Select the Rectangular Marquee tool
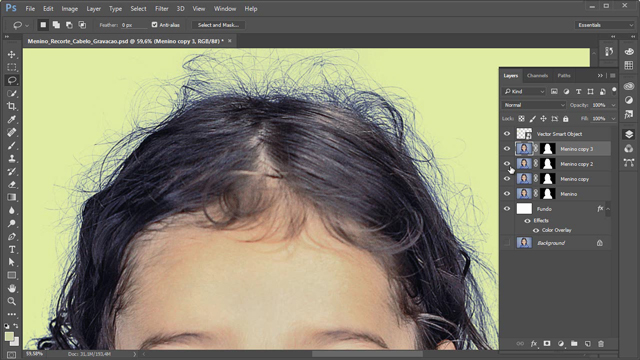The image size is (640, 360). [x=11, y=67]
